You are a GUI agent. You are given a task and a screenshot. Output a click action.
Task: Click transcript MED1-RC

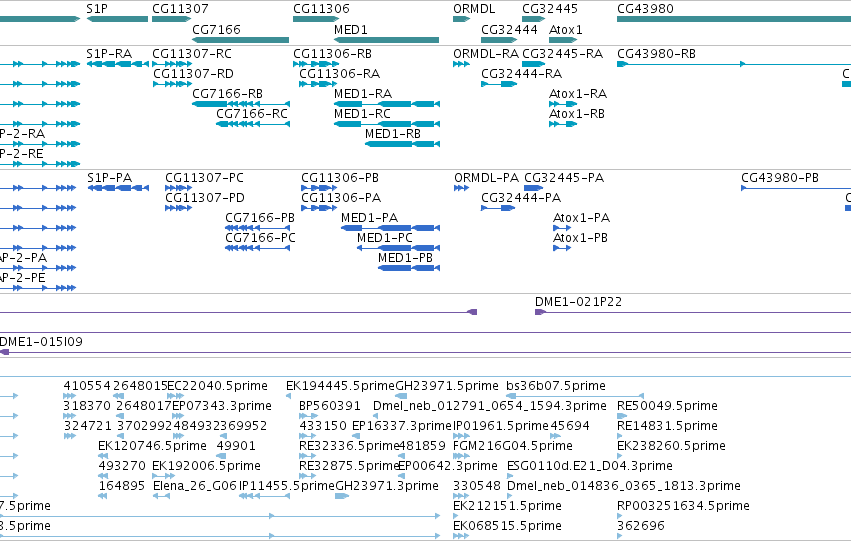386,124
